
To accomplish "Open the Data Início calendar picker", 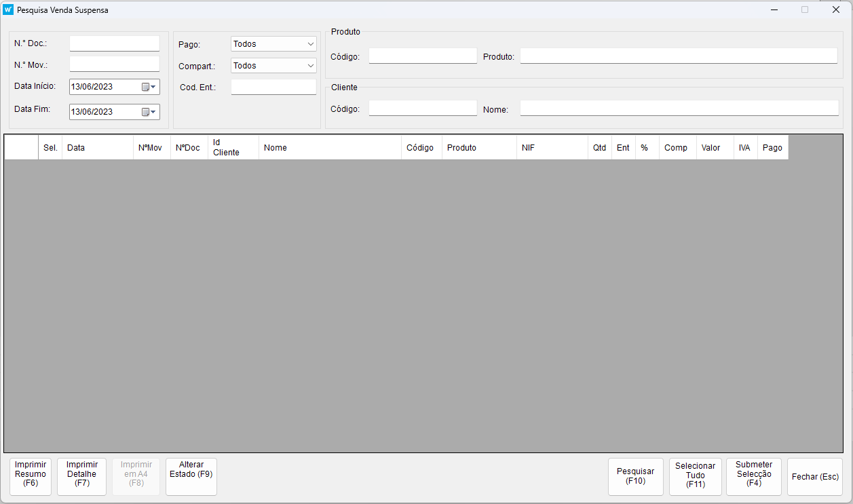I will point(149,87).
